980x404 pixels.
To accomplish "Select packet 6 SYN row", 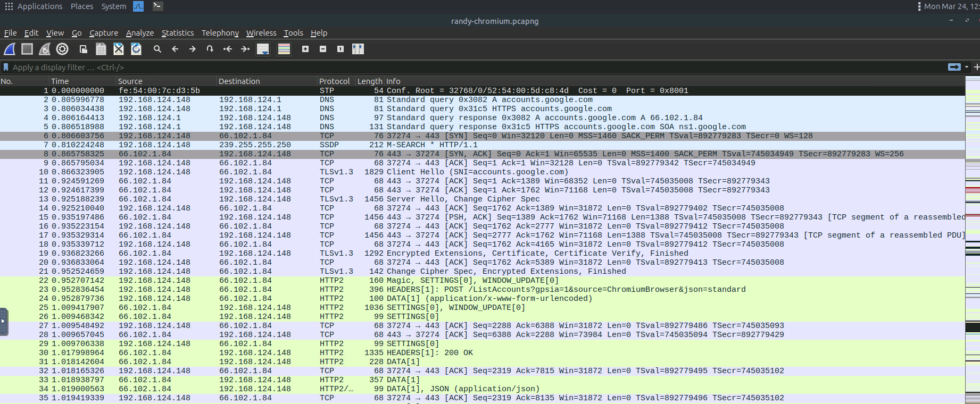I will tap(482, 136).
